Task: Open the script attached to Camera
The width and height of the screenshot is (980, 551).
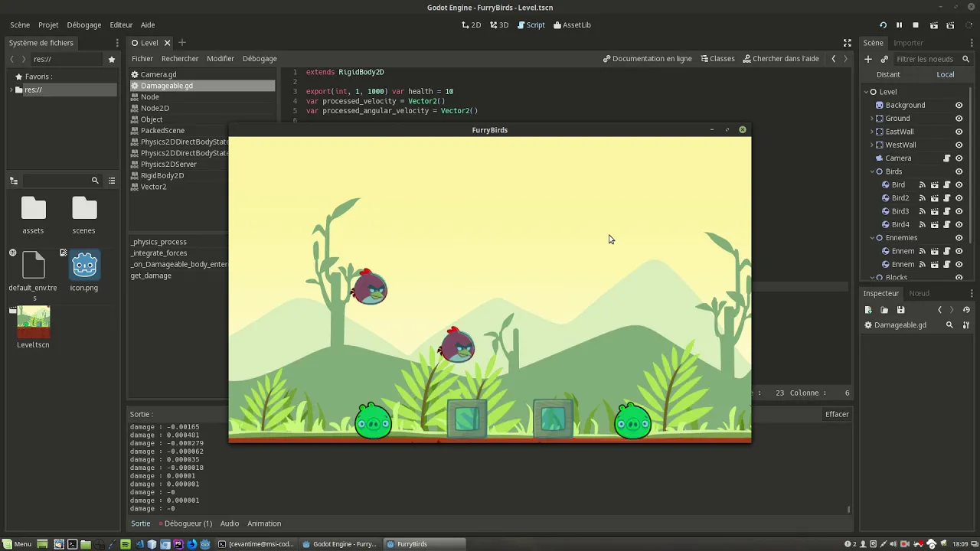Action: tap(946, 158)
